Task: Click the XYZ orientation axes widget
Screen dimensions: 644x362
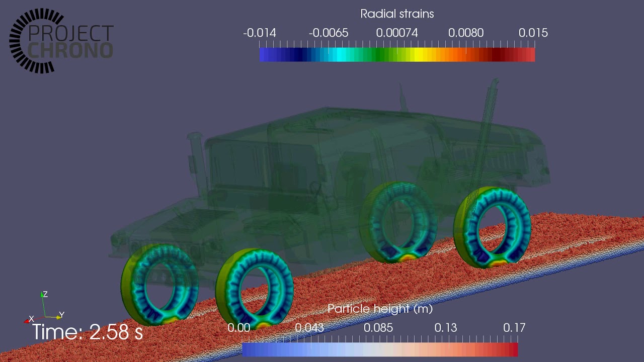Action: [44, 307]
